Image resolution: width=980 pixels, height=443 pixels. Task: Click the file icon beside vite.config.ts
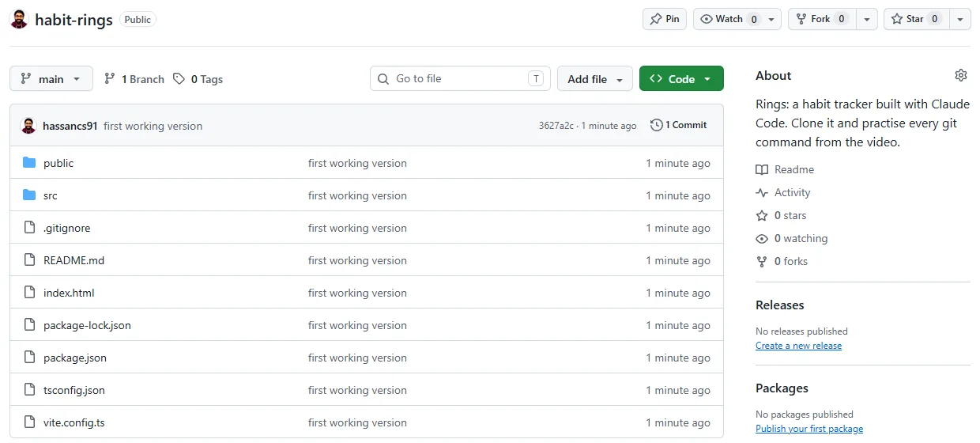click(x=29, y=422)
